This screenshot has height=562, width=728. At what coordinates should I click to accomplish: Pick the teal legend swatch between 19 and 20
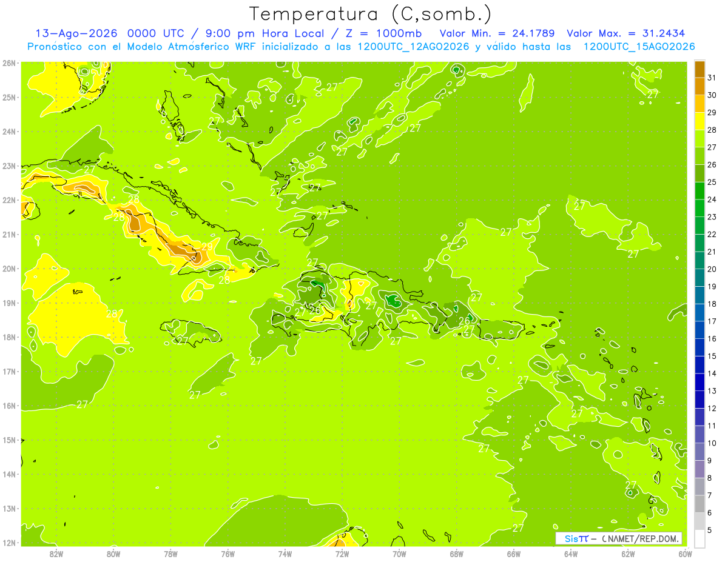[699, 278]
